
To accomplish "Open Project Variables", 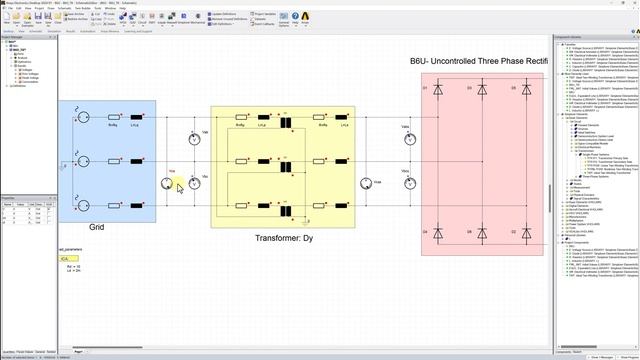I will point(263,14).
